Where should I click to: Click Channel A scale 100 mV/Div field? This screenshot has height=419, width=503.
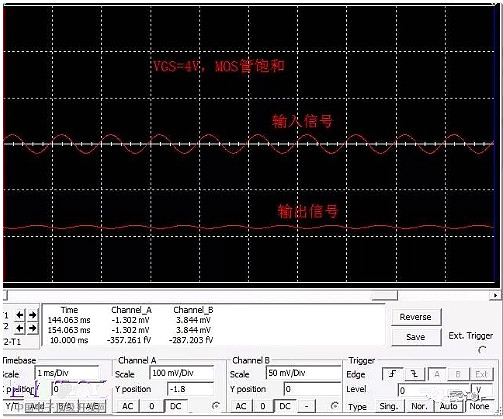click(x=181, y=373)
